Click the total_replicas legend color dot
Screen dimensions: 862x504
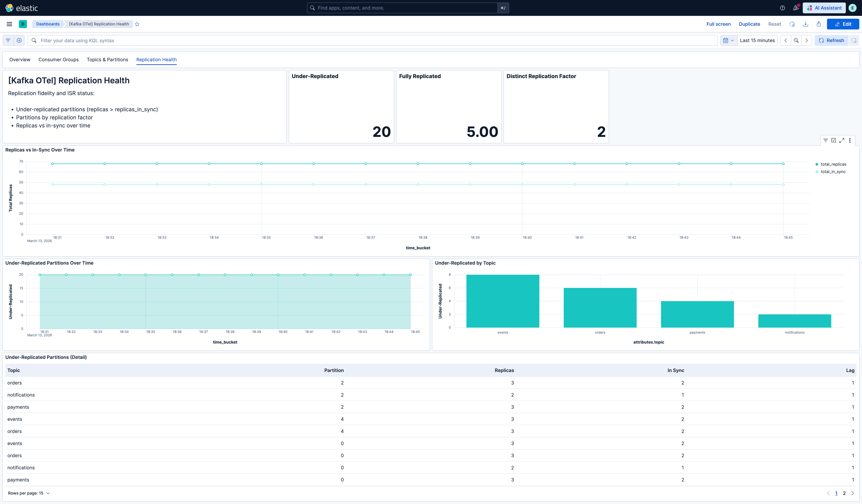[817, 164]
